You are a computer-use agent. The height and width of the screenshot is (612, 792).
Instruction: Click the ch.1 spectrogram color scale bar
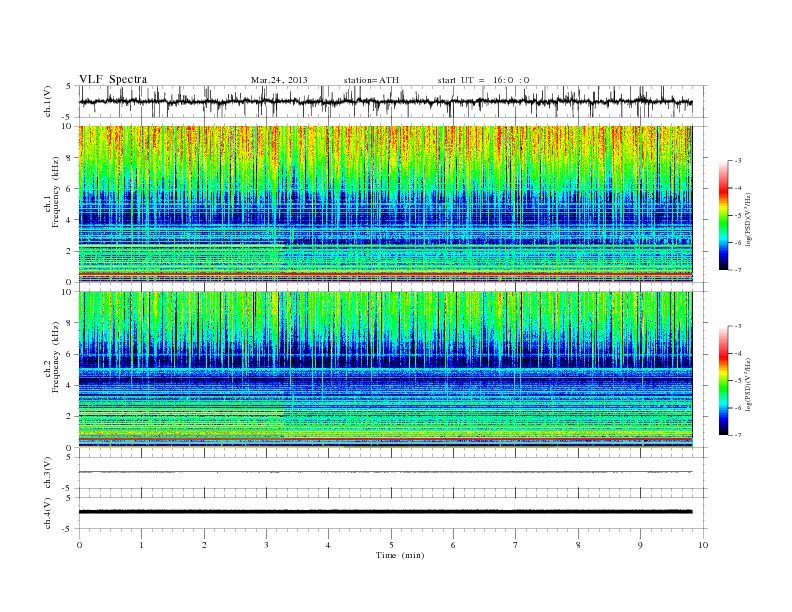723,215
